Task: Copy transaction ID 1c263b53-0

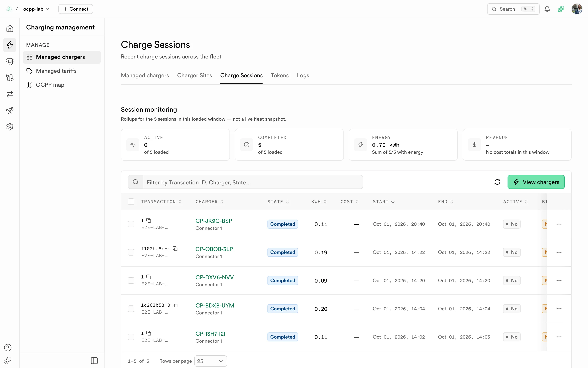Action: point(175,305)
